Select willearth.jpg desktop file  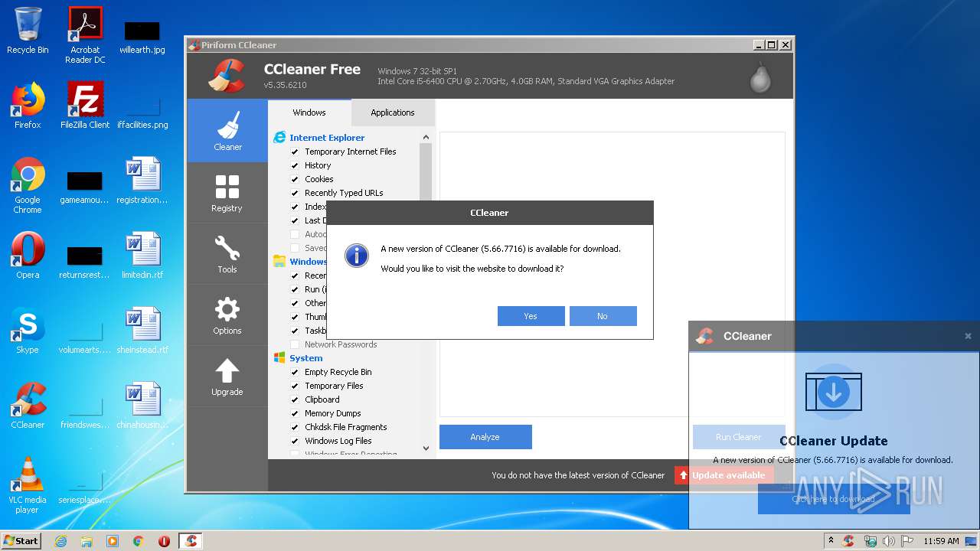pyautogui.click(x=142, y=36)
